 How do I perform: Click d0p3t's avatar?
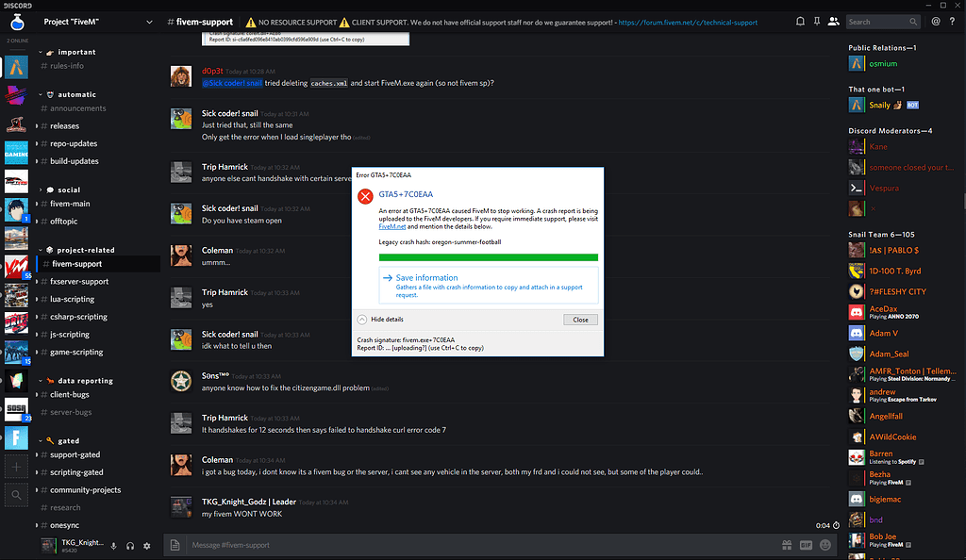(181, 76)
